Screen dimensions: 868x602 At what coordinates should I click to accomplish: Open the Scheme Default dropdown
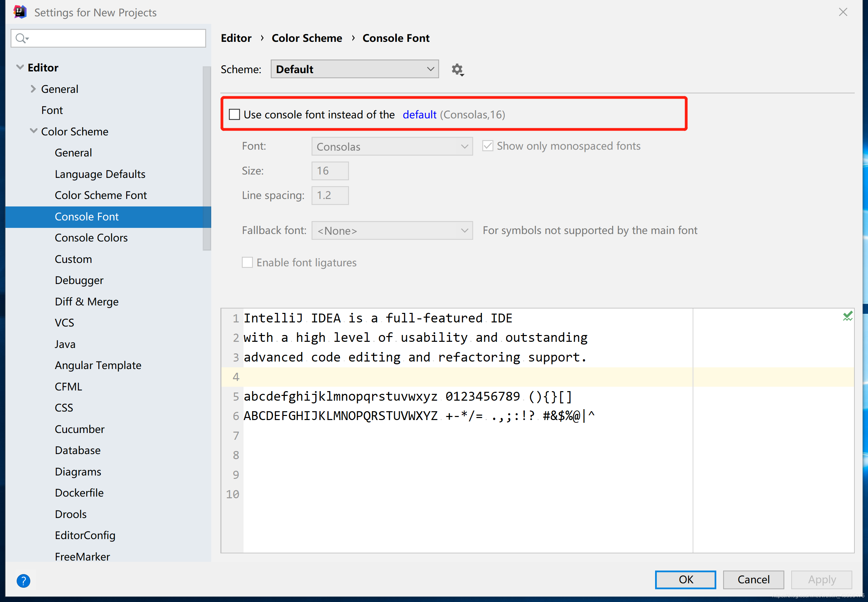point(354,69)
